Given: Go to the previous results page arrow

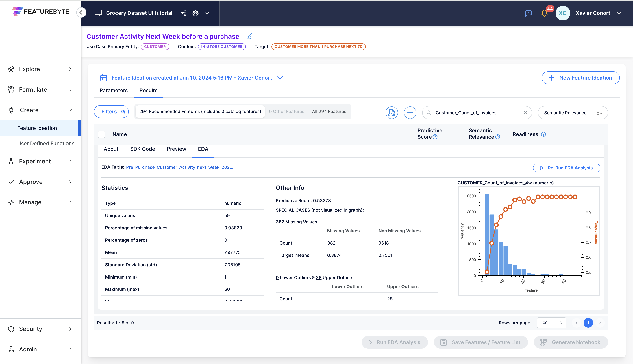Looking at the screenshot, I should (x=576, y=323).
